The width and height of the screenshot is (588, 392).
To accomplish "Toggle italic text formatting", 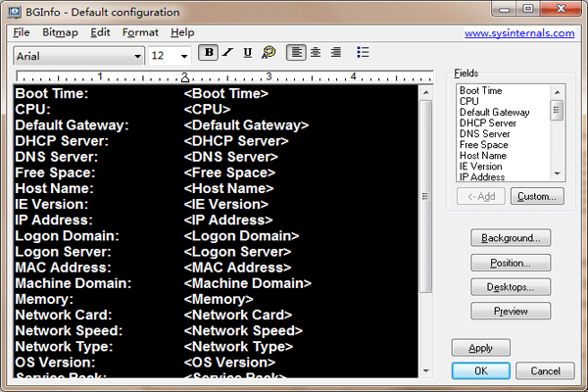I will click(227, 53).
